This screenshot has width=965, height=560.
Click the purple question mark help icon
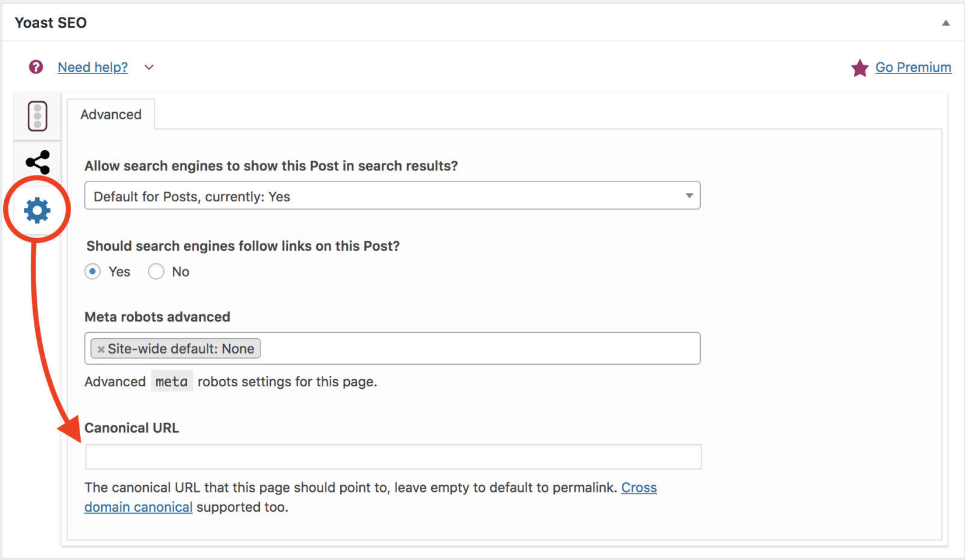[36, 67]
